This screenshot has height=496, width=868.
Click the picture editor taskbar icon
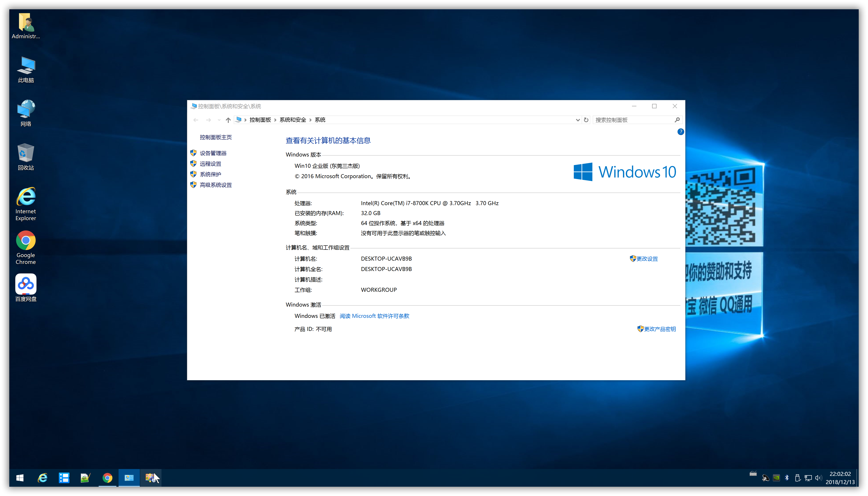[85, 478]
